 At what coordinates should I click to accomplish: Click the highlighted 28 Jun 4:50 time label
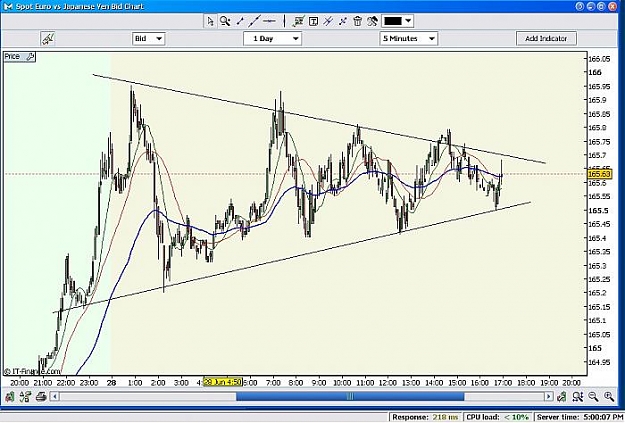(x=222, y=382)
